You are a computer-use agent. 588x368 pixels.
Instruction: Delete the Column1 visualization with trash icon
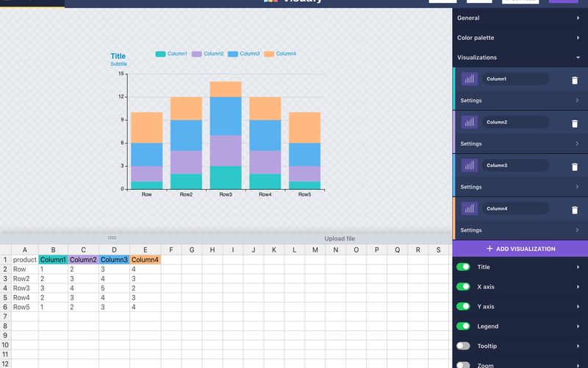(x=575, y=79)
